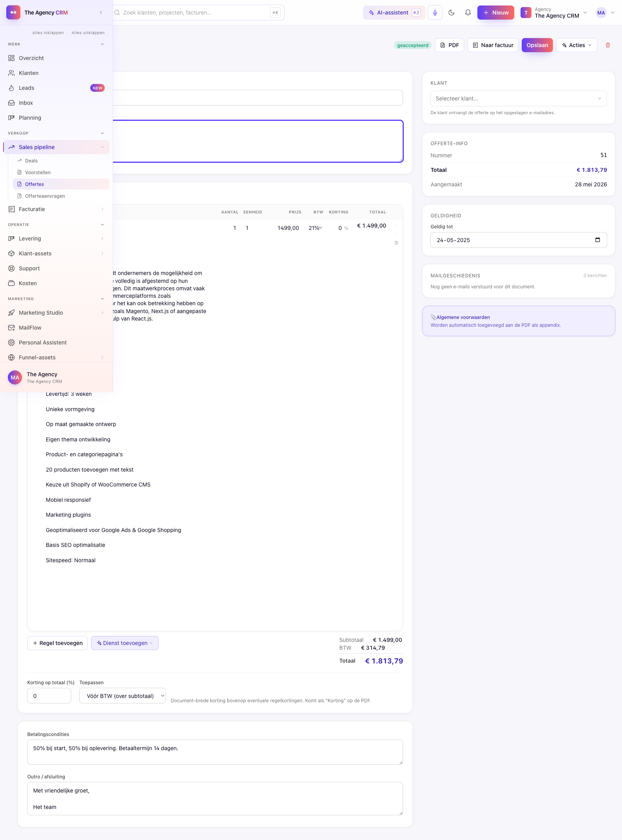
Task: Open the Geldig tot date picker calendar icon
Action: [x=598, y=240]
